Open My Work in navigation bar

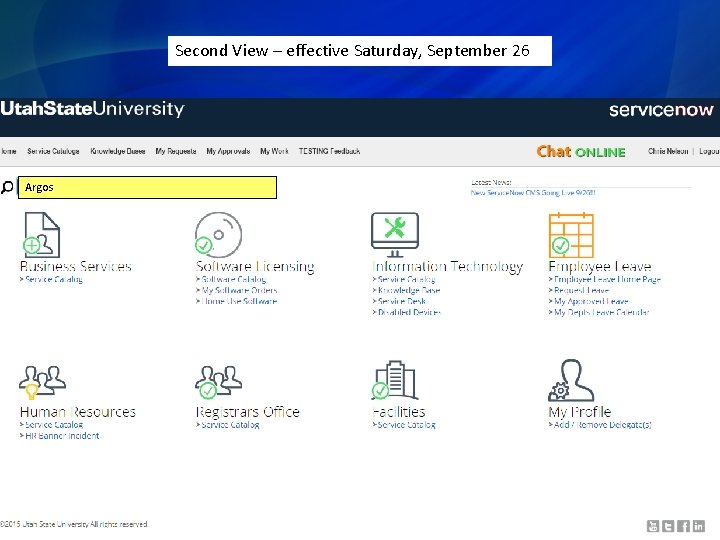(274, 151)
